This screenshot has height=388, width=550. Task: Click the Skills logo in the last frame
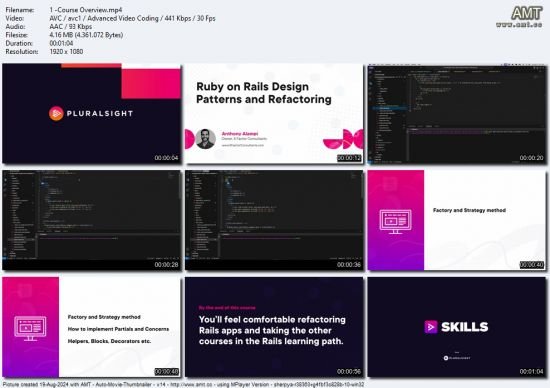(x=456, y=327)
